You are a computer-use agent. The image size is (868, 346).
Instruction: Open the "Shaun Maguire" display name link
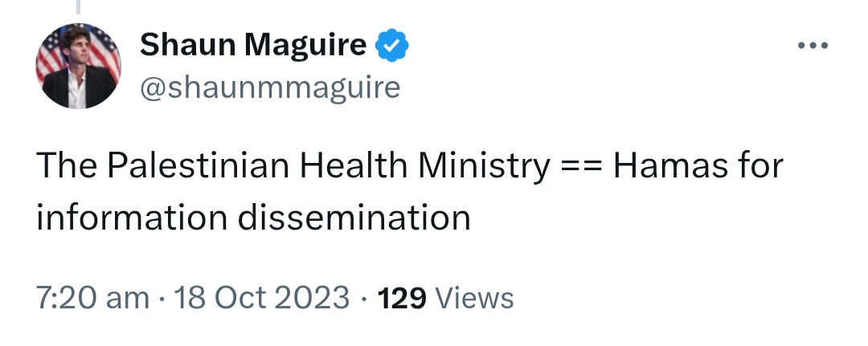click(253, 45)
